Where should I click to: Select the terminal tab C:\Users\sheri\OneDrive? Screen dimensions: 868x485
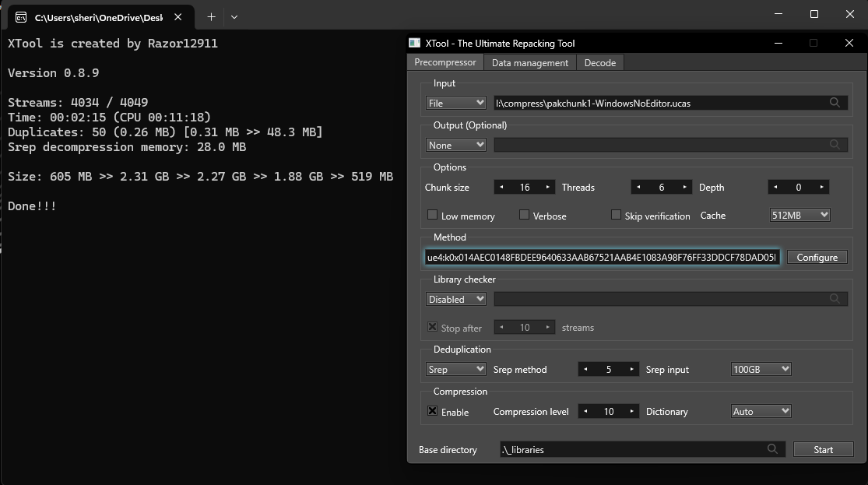pyautogui.click(x=100, y=17)
